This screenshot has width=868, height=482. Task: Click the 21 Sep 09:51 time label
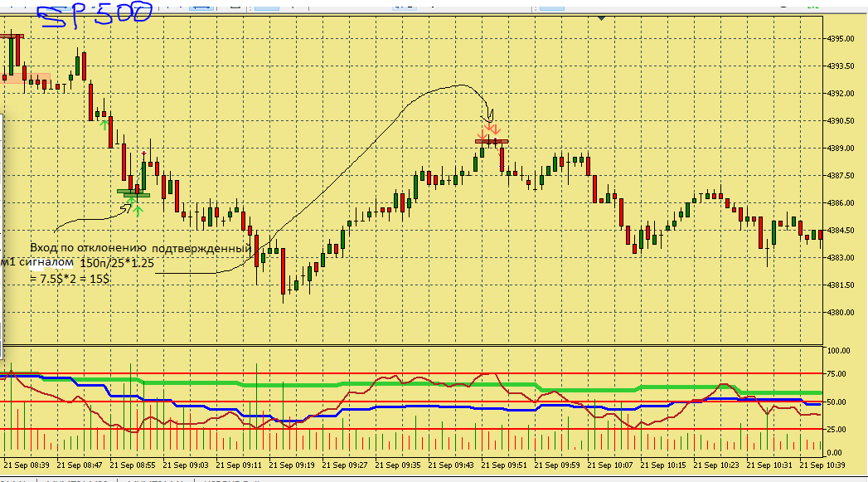504,465
